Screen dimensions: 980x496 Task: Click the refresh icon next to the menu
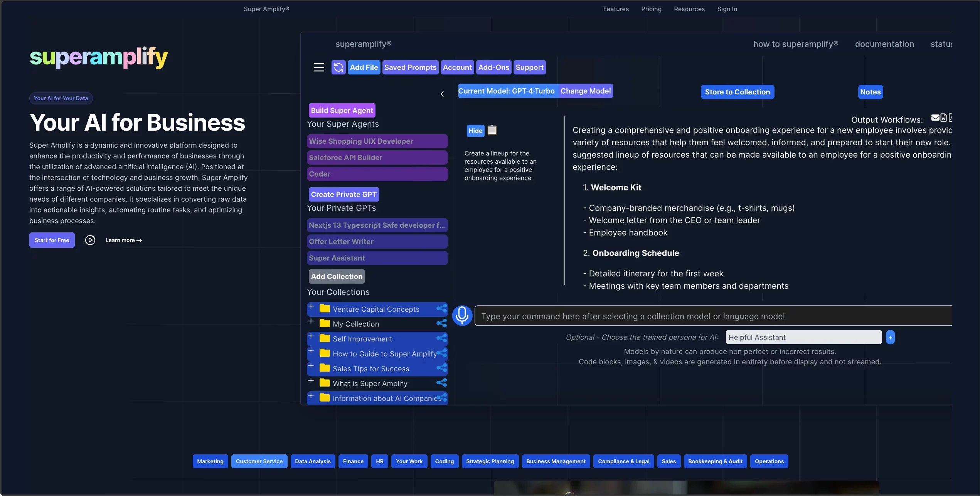(338, 67)
